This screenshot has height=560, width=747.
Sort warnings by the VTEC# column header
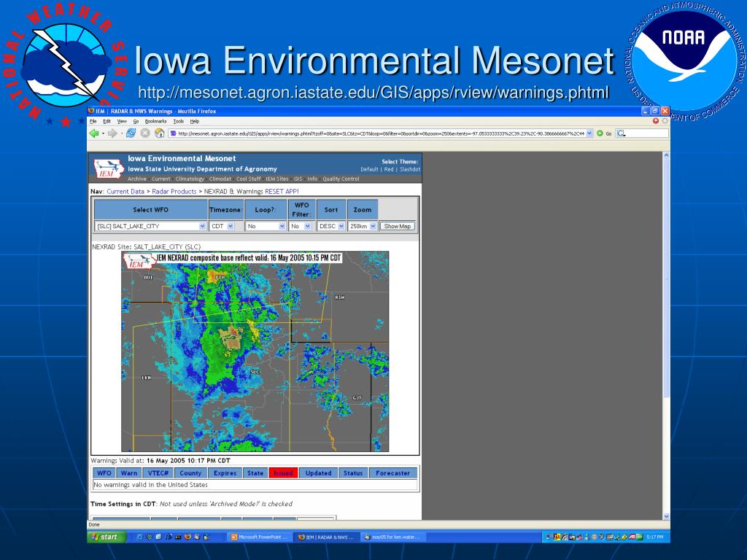[x=158, y=472]
